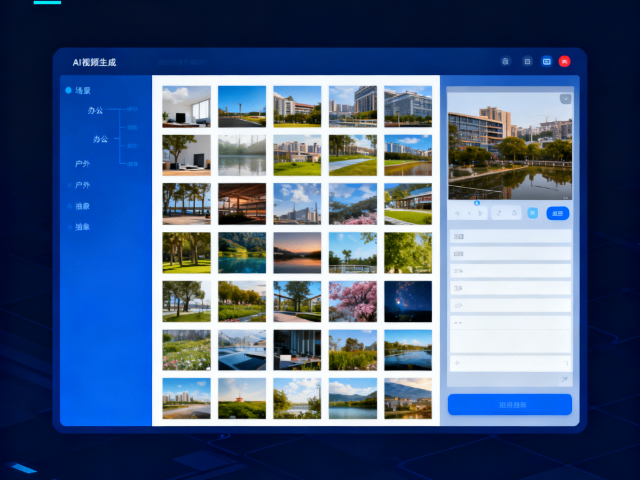Open the AI视频生成 title tab
Viewport: 640px width, 480px height.
[94, 62]
